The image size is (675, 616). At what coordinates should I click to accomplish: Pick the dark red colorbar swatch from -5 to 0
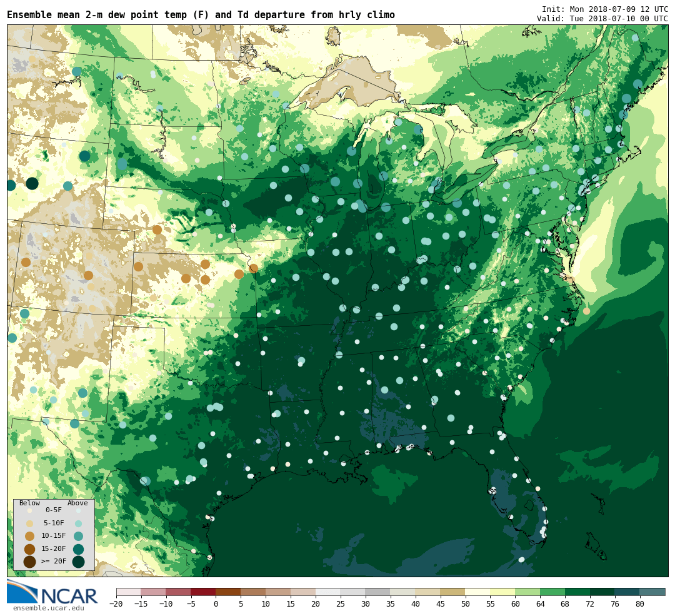(x=203, y=592)
